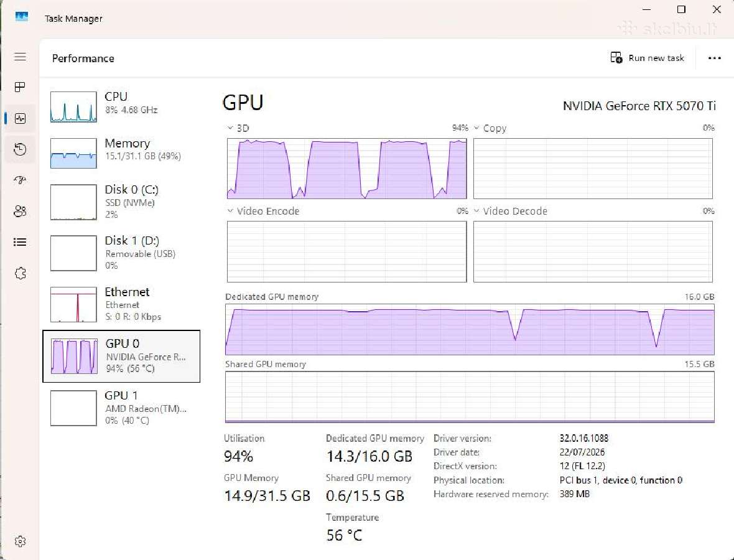Click the Video Encode usage graph
Image resolution: width=734 pixels, height=560 pixels.
point(347,252)
